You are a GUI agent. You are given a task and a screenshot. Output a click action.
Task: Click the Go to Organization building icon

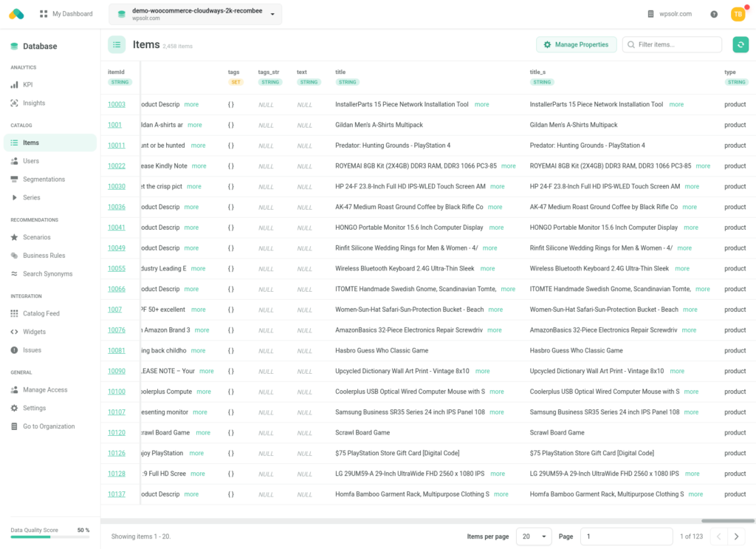pos(15,426)
